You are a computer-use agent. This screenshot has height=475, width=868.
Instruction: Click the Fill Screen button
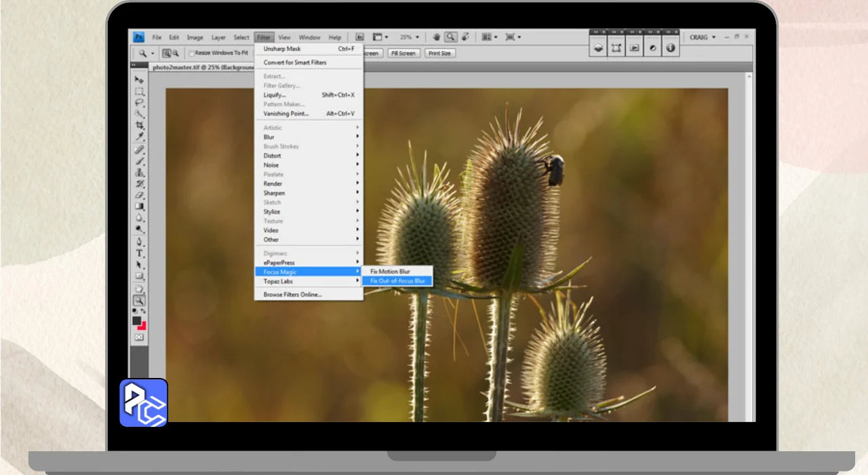point(403,53)
